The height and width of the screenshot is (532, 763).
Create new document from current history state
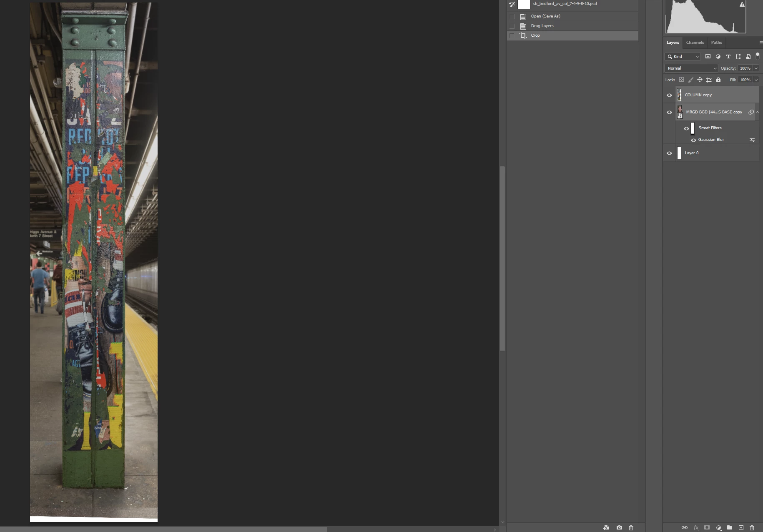(606, 527)
